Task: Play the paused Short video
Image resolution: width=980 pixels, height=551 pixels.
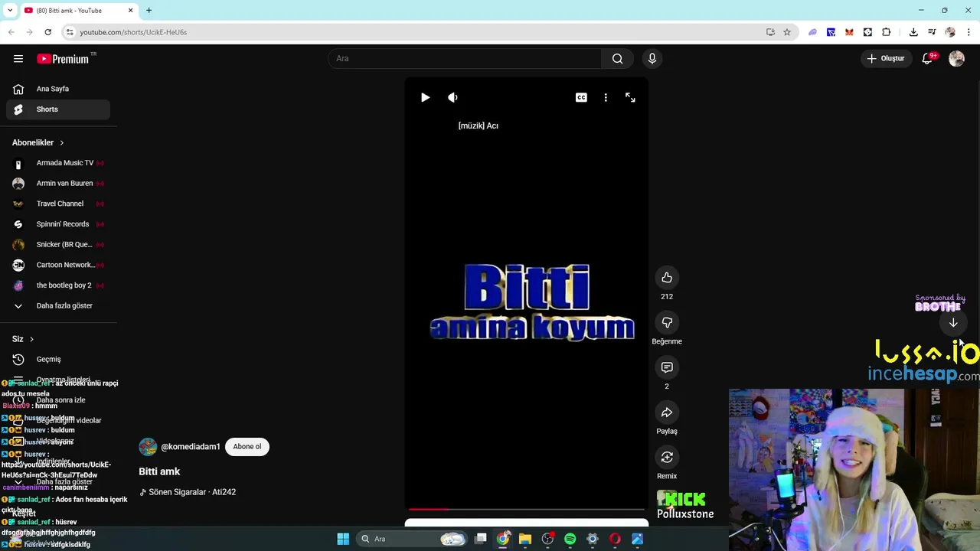Action: (x=426, y=97)
